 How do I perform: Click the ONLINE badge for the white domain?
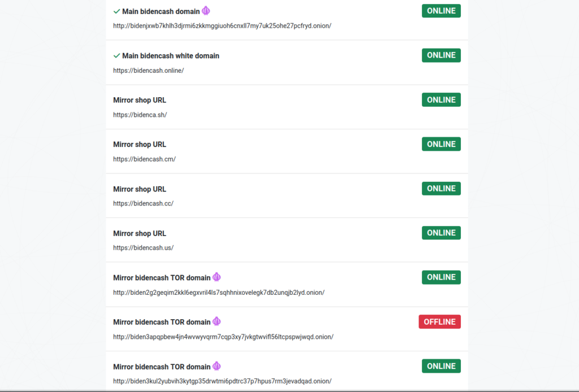tap(441, 55)
